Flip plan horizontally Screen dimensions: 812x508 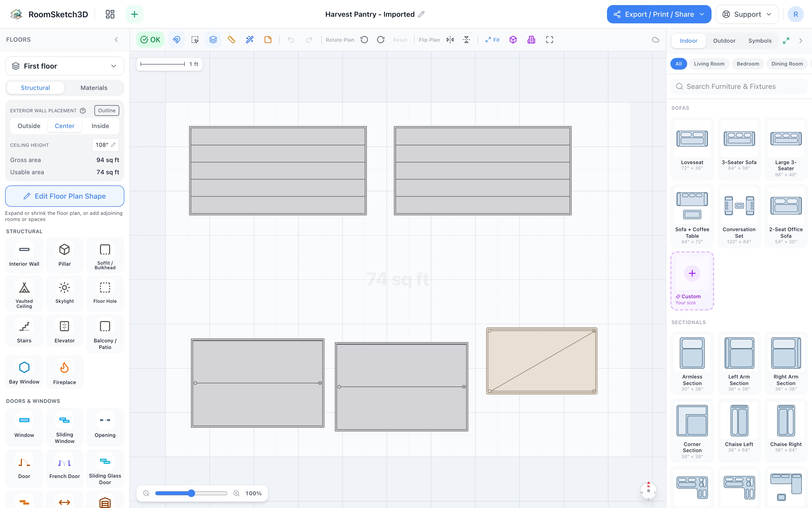(x=450, y=40)
